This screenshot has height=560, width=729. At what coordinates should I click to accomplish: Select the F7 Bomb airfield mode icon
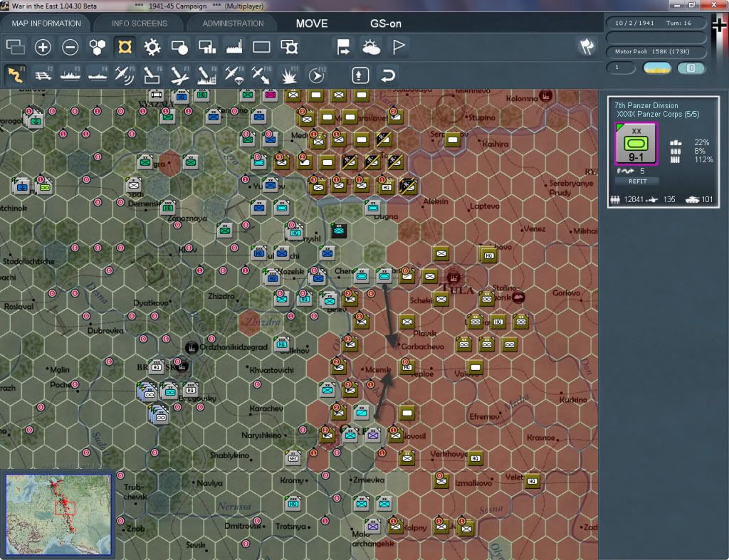tap(179, 75)
